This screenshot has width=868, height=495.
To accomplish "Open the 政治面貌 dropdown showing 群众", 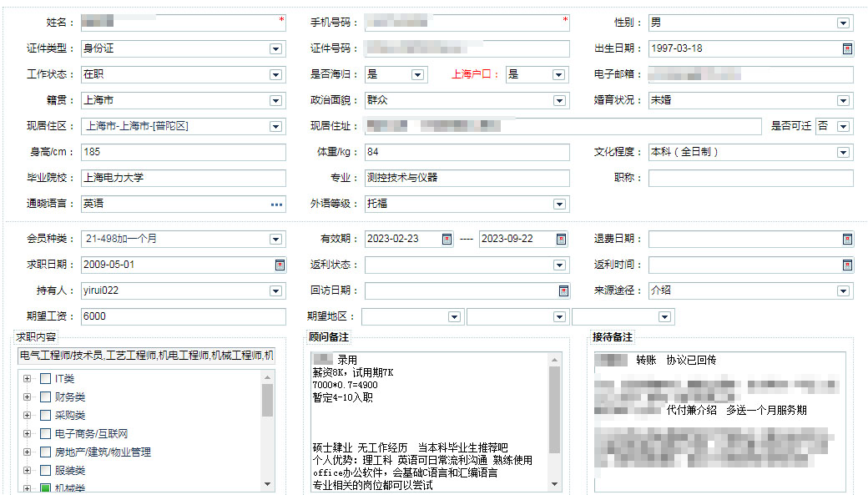I will pos(560,101).
